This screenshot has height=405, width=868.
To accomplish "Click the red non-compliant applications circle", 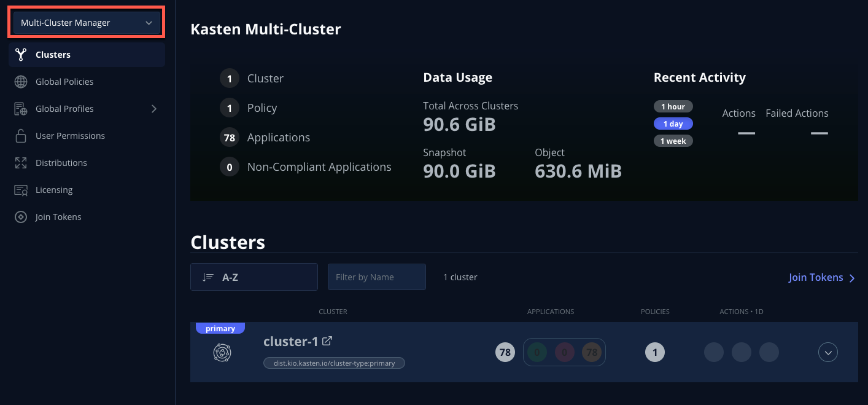I will (x=564, y=352).
